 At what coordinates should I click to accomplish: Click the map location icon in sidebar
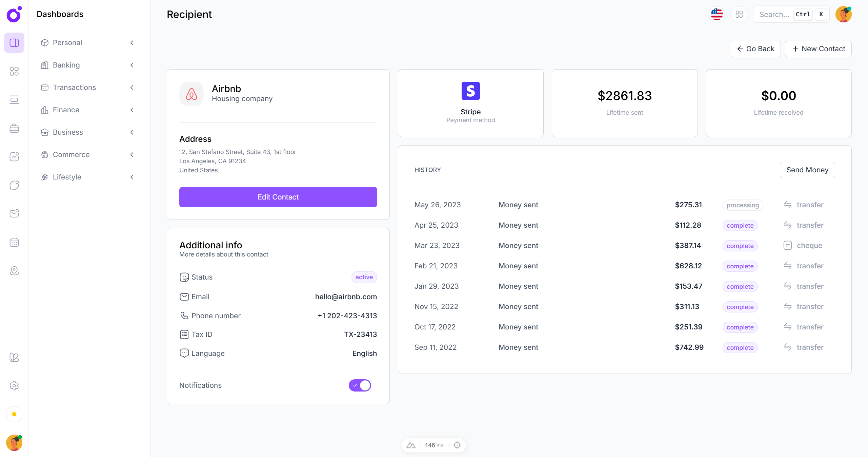click(14, 271)
